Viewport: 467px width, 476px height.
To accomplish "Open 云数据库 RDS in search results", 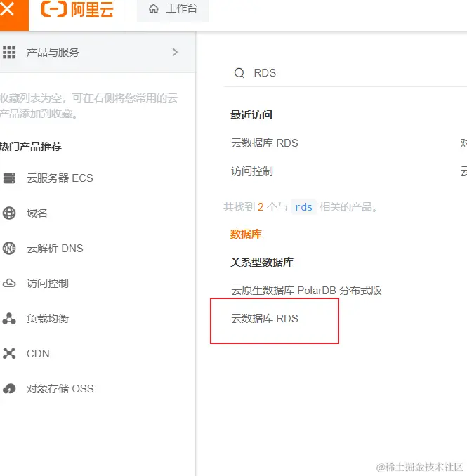I will 265,319.
